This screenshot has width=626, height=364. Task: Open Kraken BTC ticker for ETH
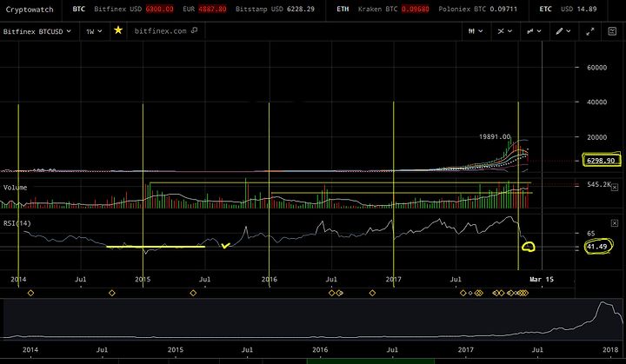pyautogui.click(x=394, y=9)
